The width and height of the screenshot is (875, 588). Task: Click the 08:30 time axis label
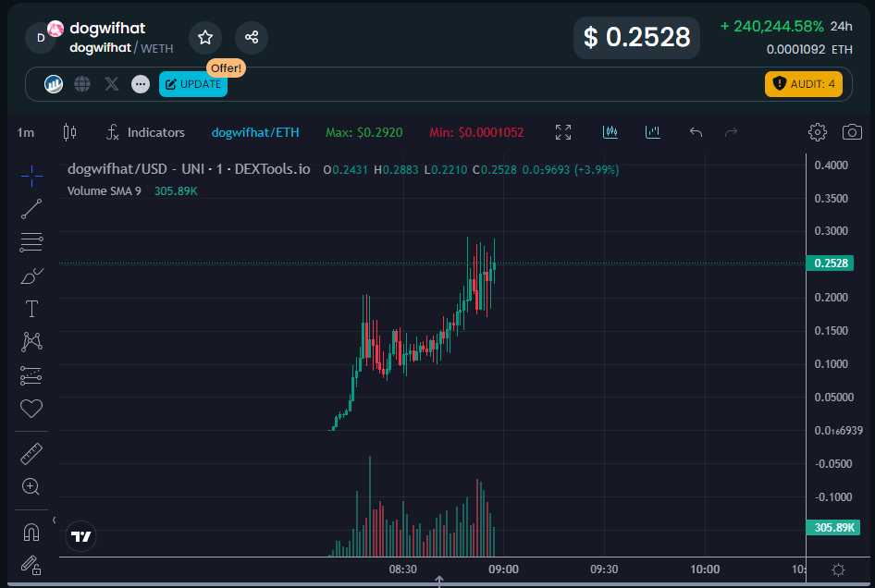[403, 569]
